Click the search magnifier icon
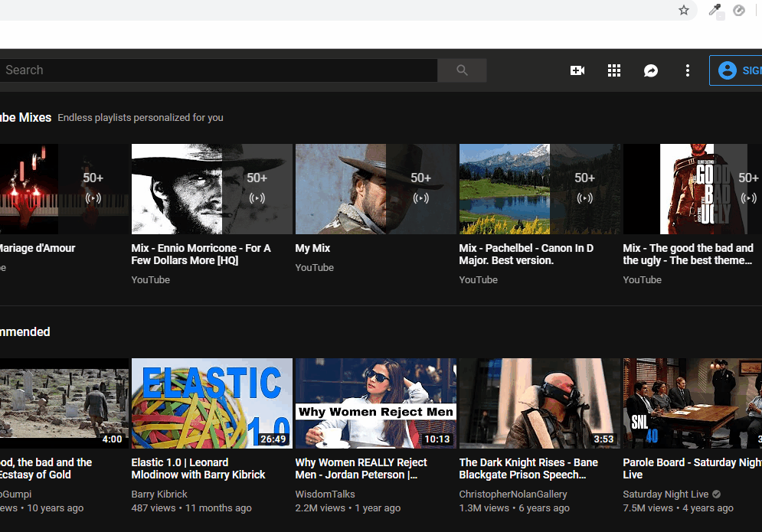The height and width of the screenshot is (532, 762). 462,70
